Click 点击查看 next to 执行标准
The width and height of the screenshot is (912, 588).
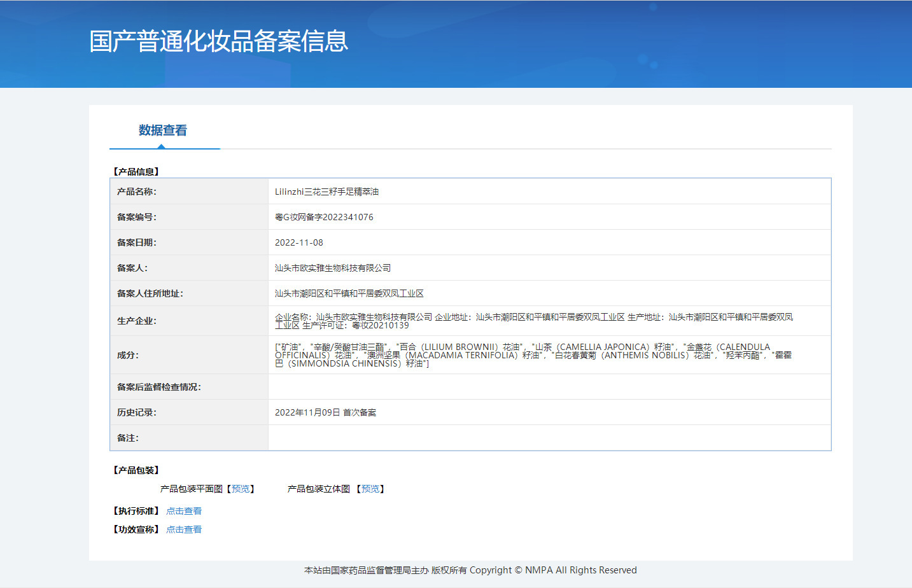[x=184, y=511]
